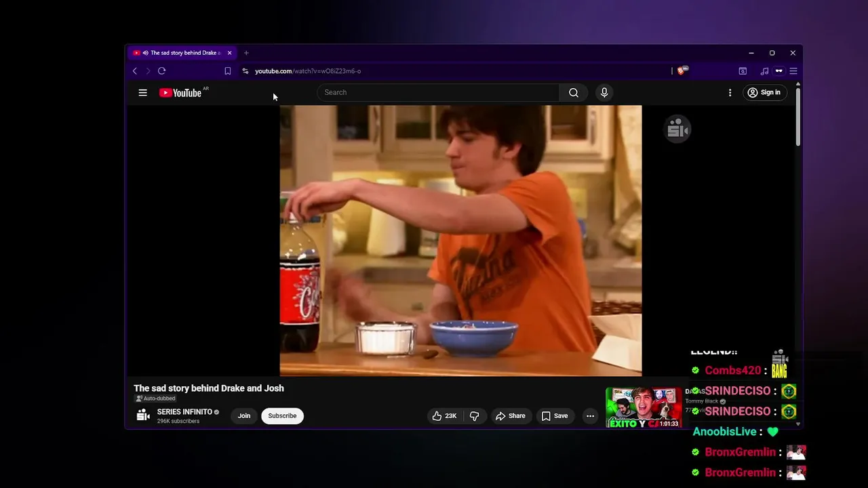Close the Drake and Josh tab
Image resolution: width=868 pixels, height=488 pixels.
pyautogui.click(x=229, y=53)
